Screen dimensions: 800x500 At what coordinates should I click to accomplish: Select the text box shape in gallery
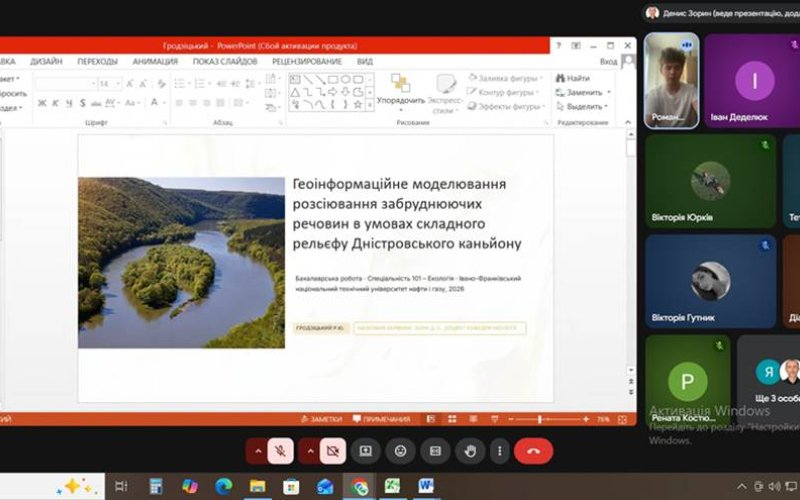[x=295, y=80]
